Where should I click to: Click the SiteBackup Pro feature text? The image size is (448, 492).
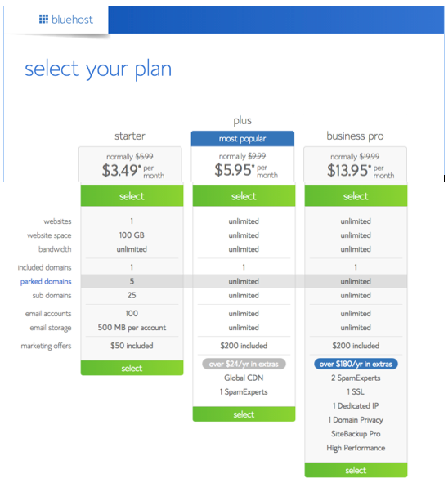pos(356,434)
